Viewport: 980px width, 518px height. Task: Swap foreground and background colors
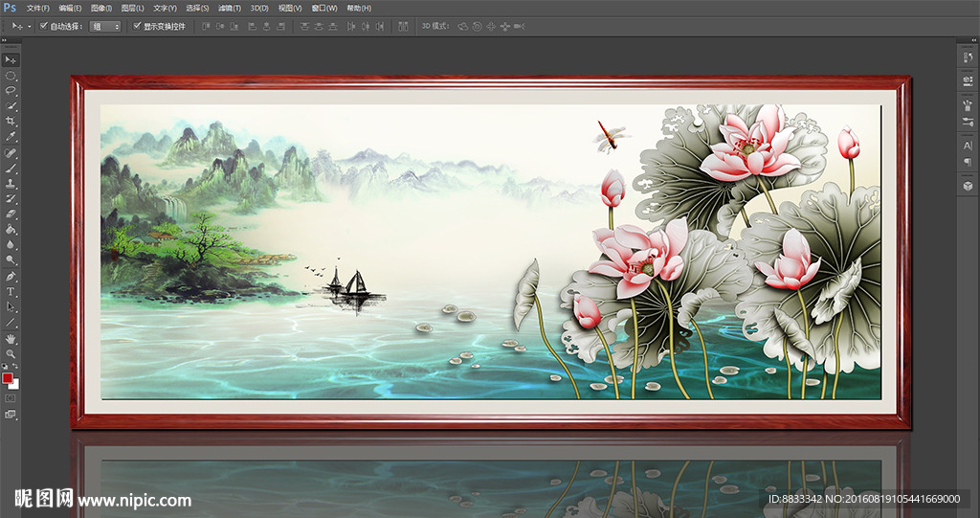pos(15,367)
